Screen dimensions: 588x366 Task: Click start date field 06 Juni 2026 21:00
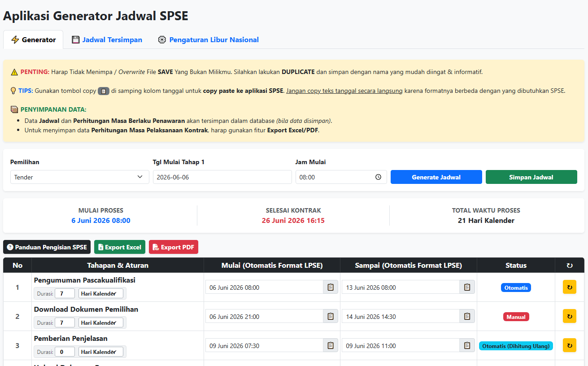265,316
